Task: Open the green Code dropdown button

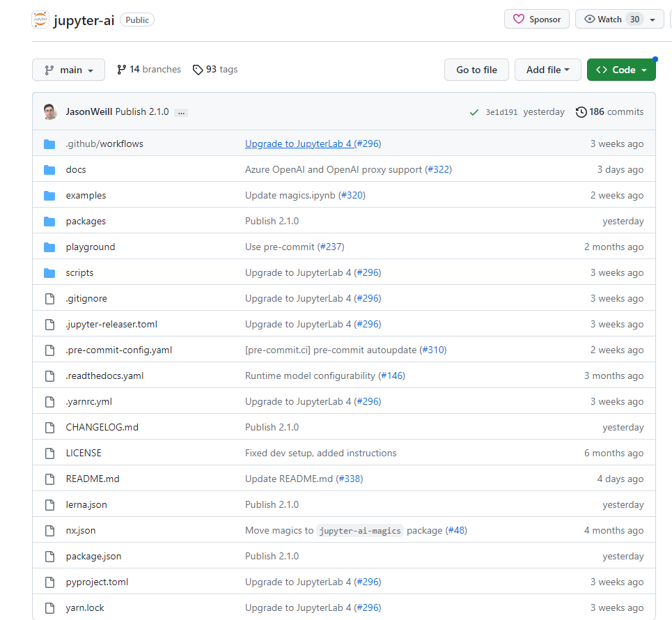Action: point(621,70)
